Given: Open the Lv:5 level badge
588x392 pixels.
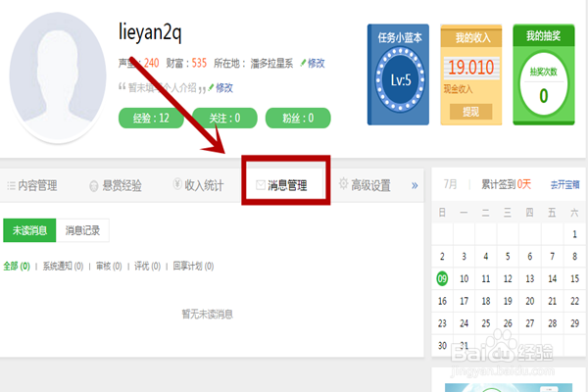Looking at the screenshot, I should 400,79.
